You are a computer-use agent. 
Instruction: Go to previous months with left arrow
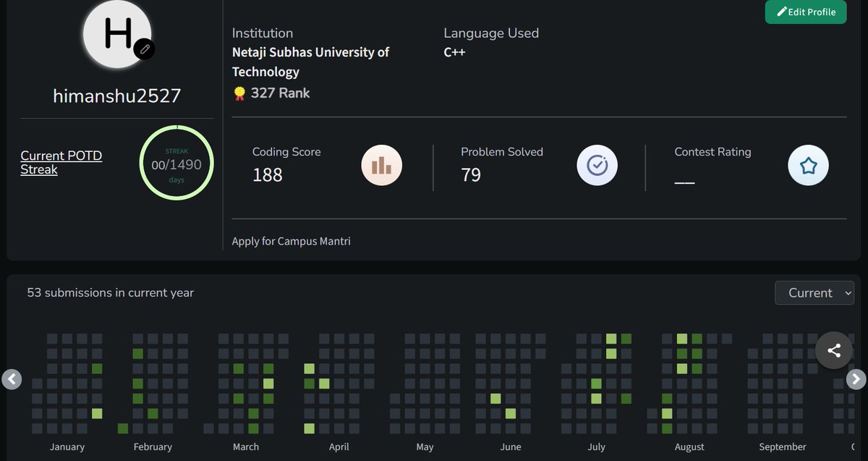coord(12,378)
